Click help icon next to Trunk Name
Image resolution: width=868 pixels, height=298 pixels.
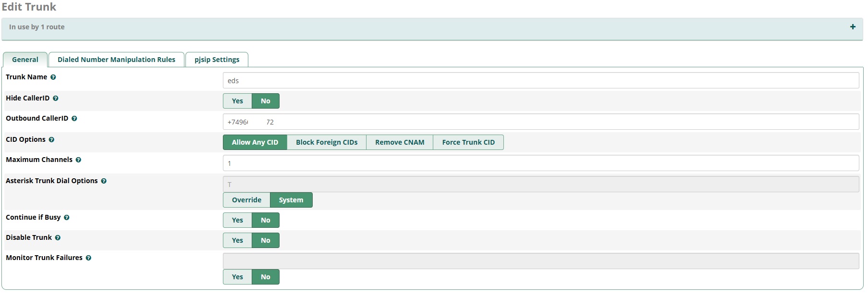pos(53,77)
